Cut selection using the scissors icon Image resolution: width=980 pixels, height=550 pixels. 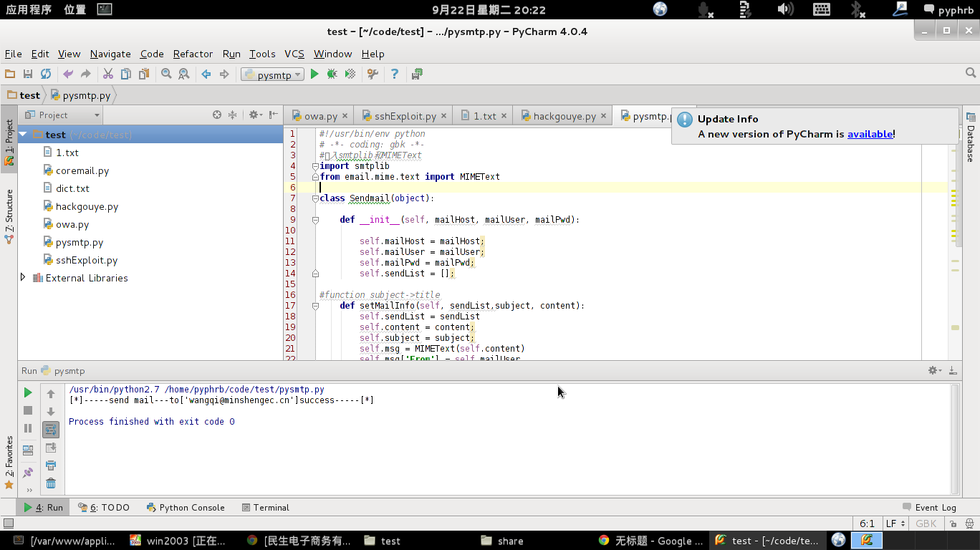click(108, 74)
